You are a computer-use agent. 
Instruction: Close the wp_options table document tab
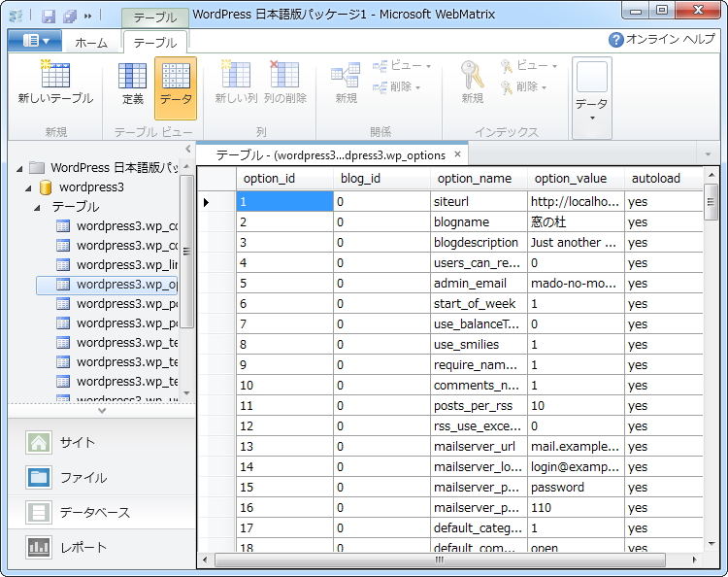click(x=457, y=154)
